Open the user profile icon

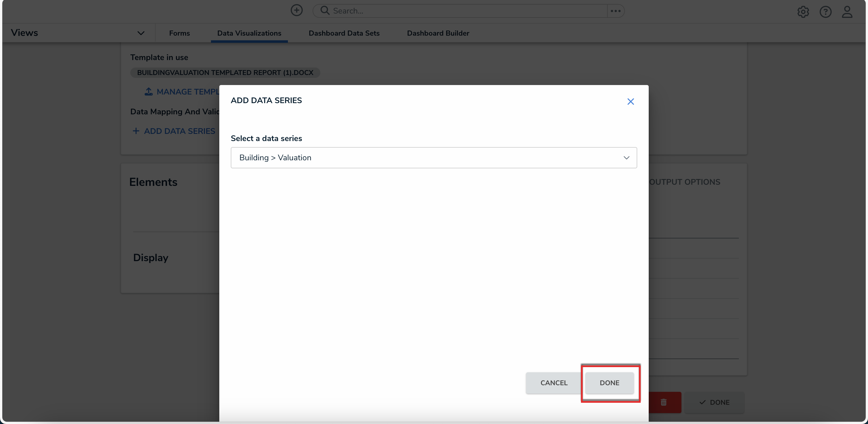point(847,12)
